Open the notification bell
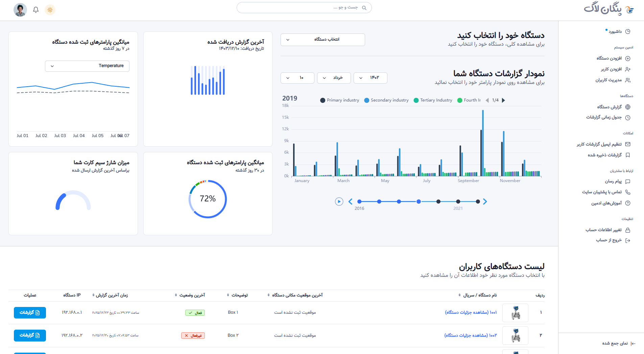The image size is (644, 354). point(35,10)
